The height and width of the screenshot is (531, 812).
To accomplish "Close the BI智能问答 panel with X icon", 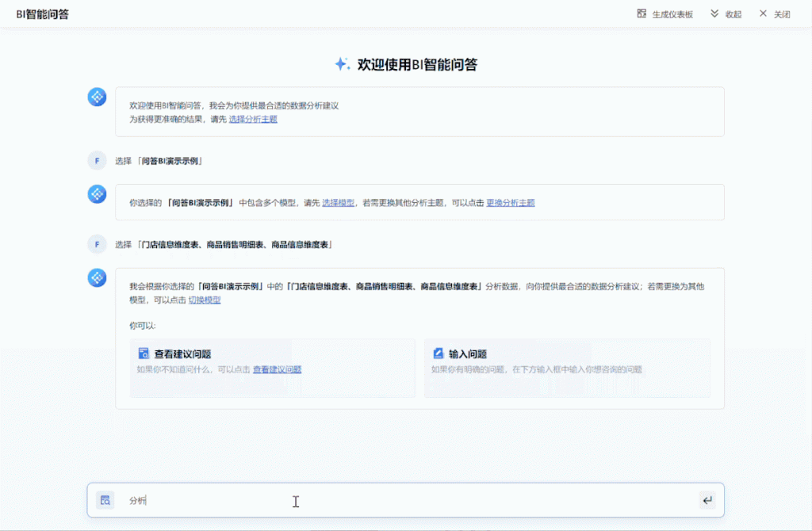I will click(x=763, y=13).
